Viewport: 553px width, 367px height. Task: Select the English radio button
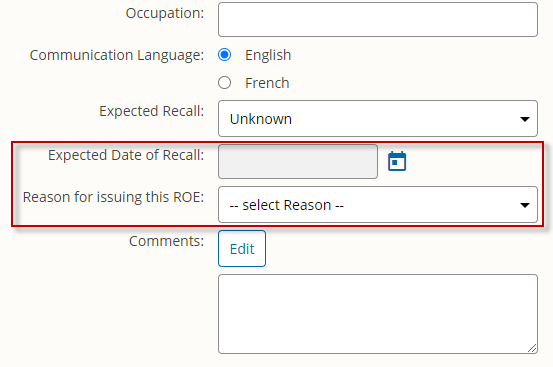[225, 55]
